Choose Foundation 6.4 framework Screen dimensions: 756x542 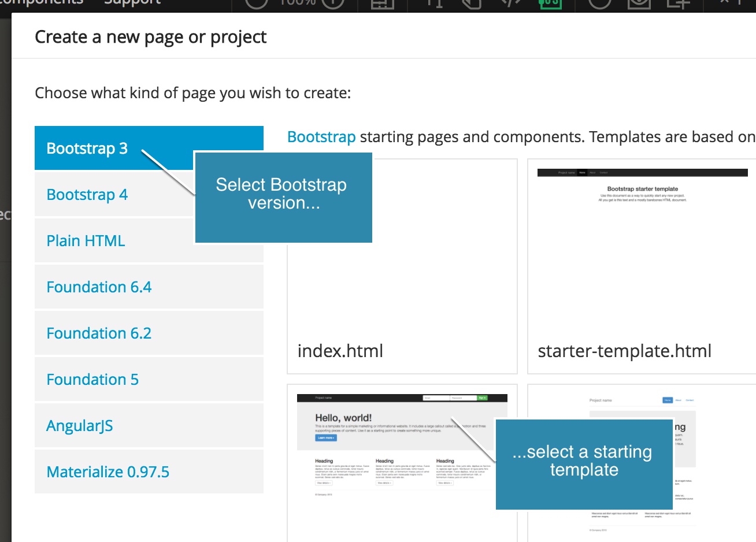click(99, 287)
